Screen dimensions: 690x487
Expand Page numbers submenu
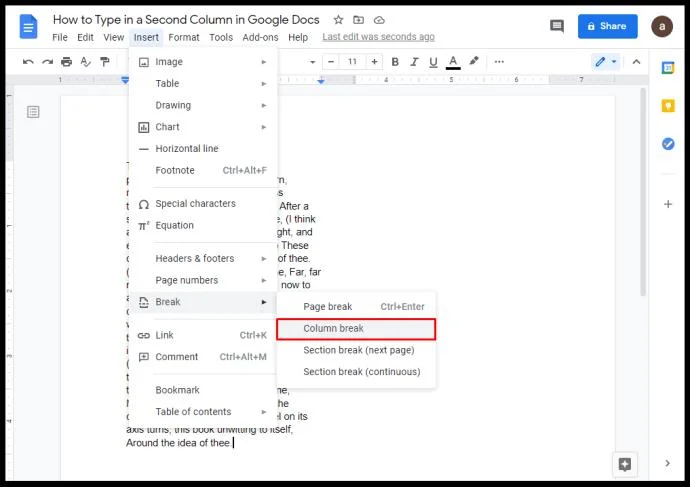coord(203,280)
